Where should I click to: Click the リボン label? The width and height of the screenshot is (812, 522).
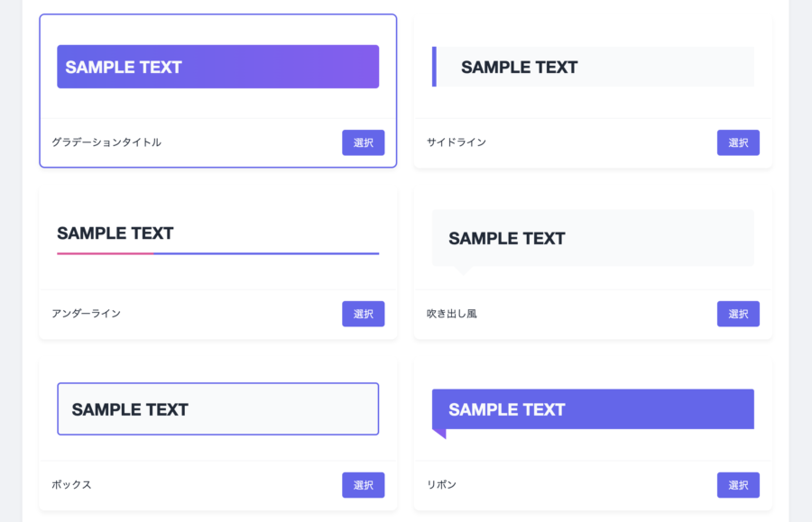pyautogui.click(x=441, y=485)
